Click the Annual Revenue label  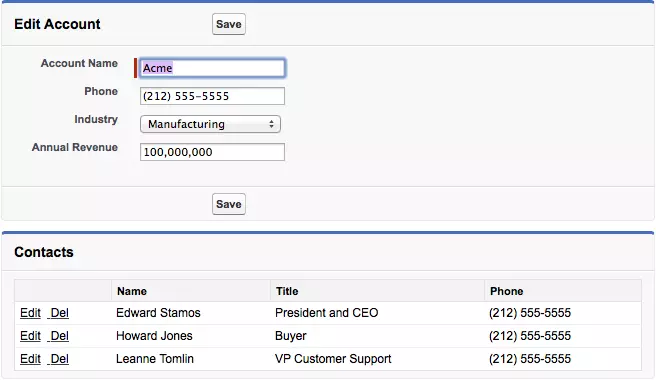(75, 147)
